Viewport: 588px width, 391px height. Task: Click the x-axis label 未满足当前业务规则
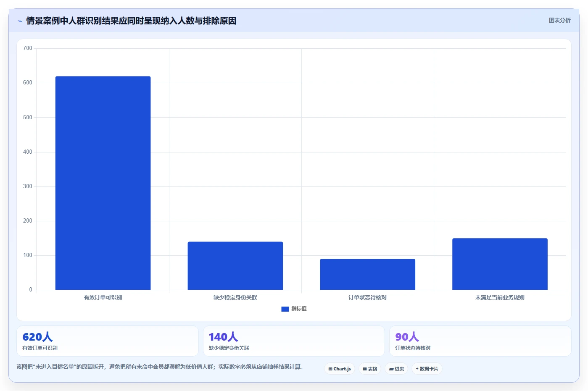tap(500, 297)
